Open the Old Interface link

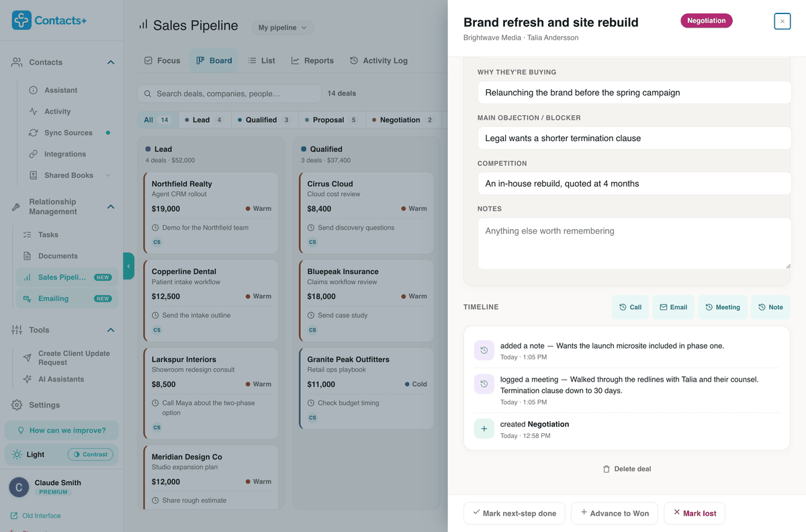[x=36, y=516]
